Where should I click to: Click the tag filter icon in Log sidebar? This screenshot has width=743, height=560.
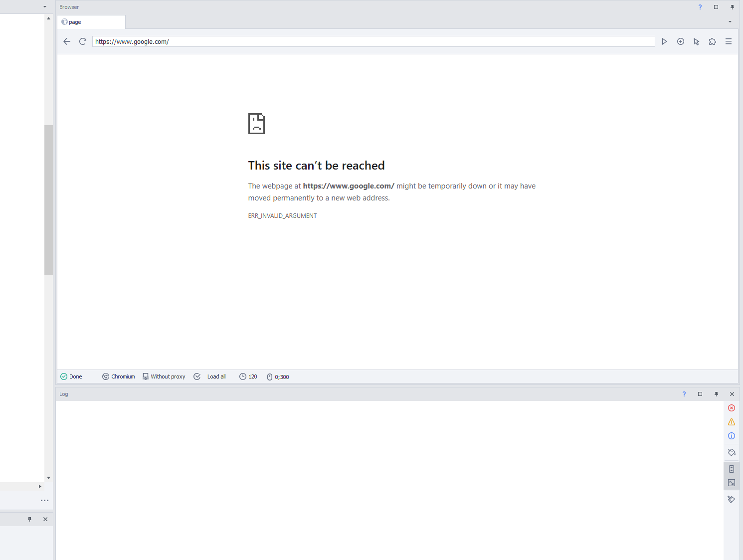point(732,452)
